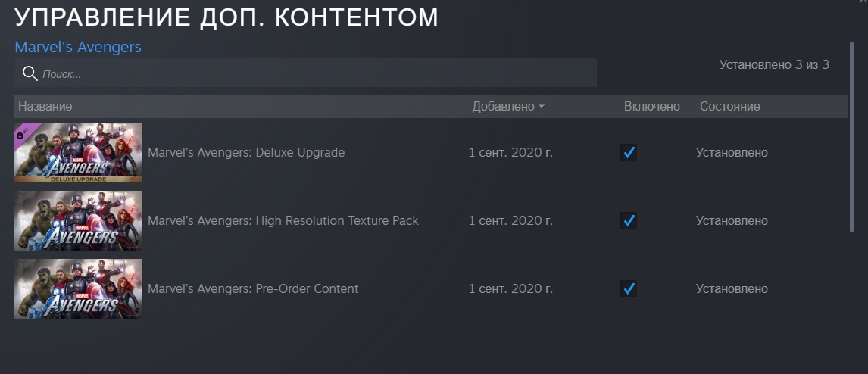Click the vertical scrollbar on the right
The width and height of the screenshot is (868, 374).
pos(851,136)
